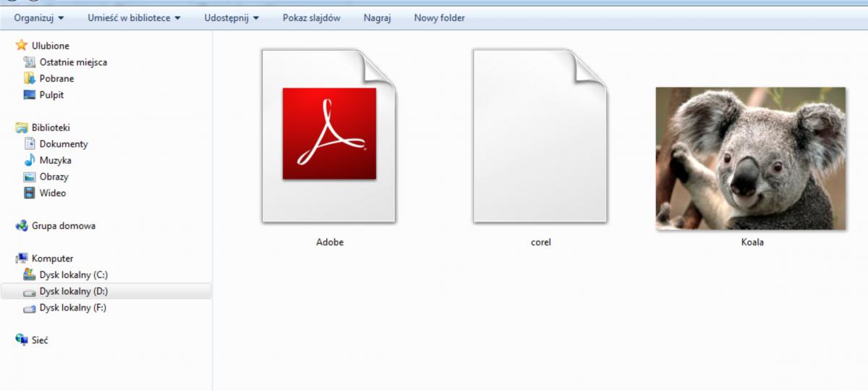Open Umieść w bibliotece dropdown
The height and width of the screenshot is (391, 868).
tap(135, 18)
